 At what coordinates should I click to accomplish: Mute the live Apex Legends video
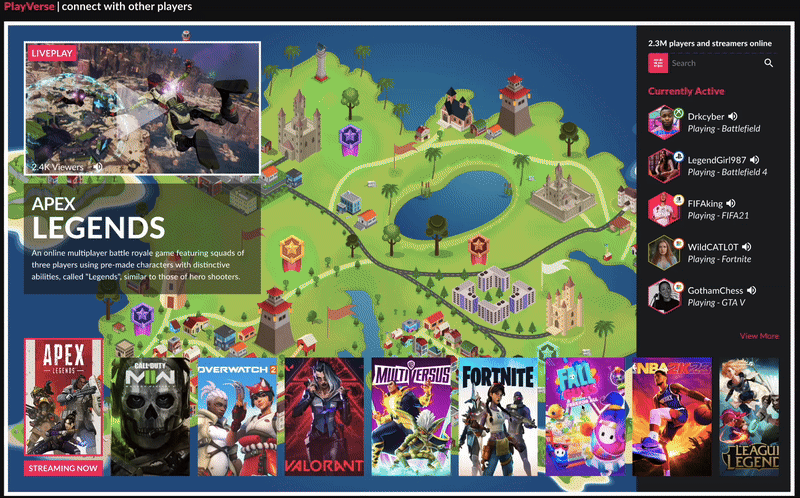point(97,167)
